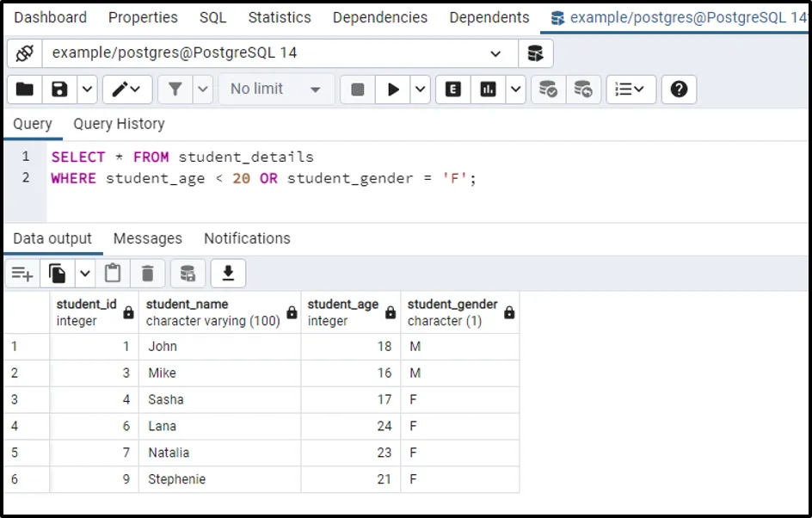Viewport: 812px width, 518px height.
Task: Toggle the connection status icon
Action: pyautogui.click(x=24, y=53)
